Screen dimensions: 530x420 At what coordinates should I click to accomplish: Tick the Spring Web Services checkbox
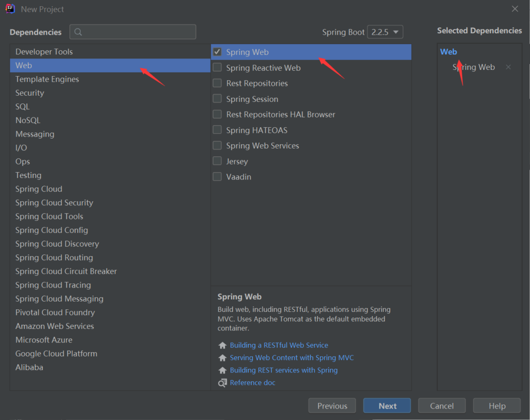click(x=217, y=146)
